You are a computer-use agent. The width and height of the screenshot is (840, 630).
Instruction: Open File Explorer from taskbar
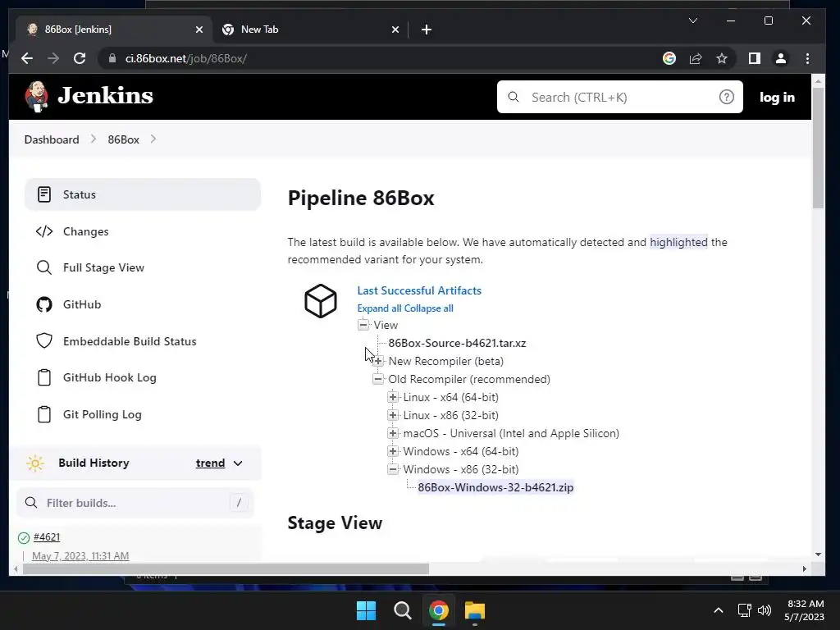point(475,610)
